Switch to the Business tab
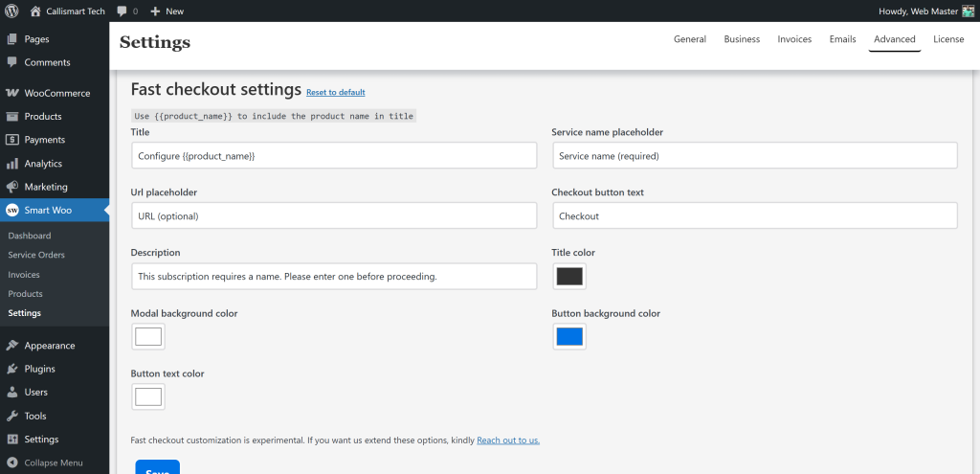The width and height of the screenshot is (980, 474). (742, 38)
